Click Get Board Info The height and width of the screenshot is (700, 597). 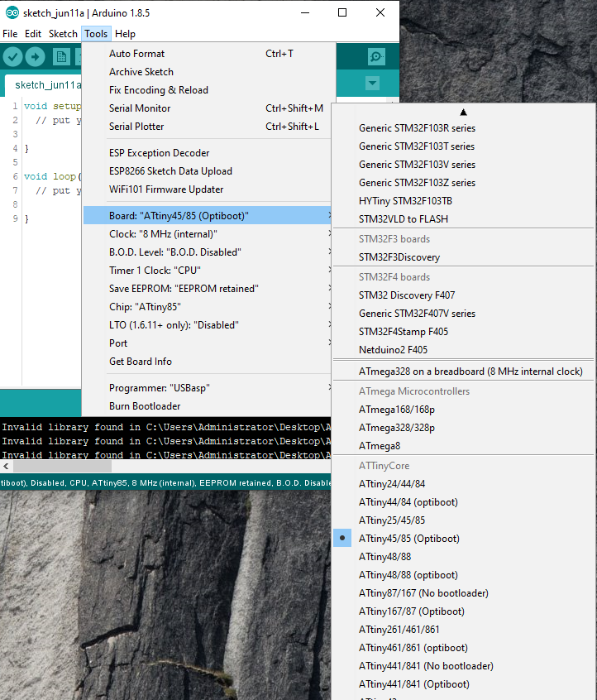pos(208,362)
